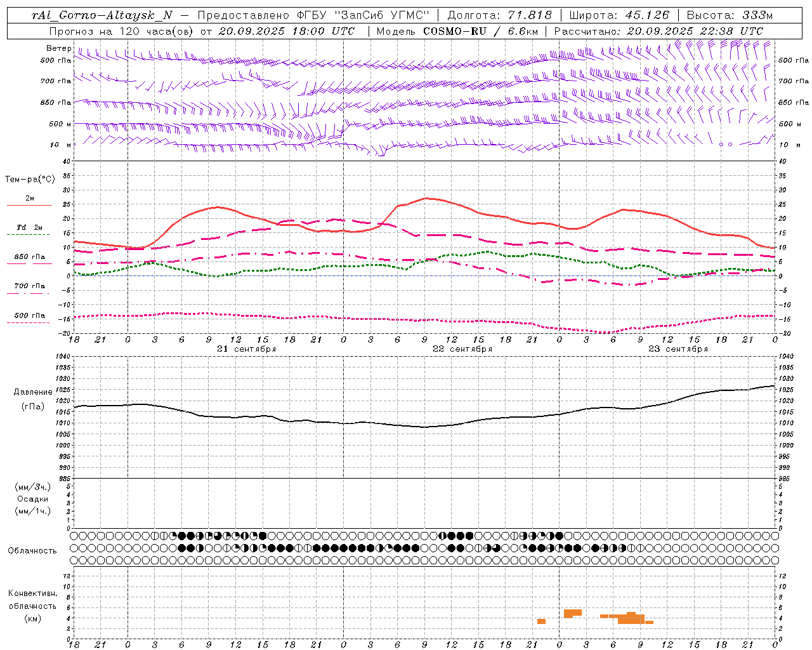
Task: Click the (мм/3ч.) precipitation unit label
Action: pos(33,487)
